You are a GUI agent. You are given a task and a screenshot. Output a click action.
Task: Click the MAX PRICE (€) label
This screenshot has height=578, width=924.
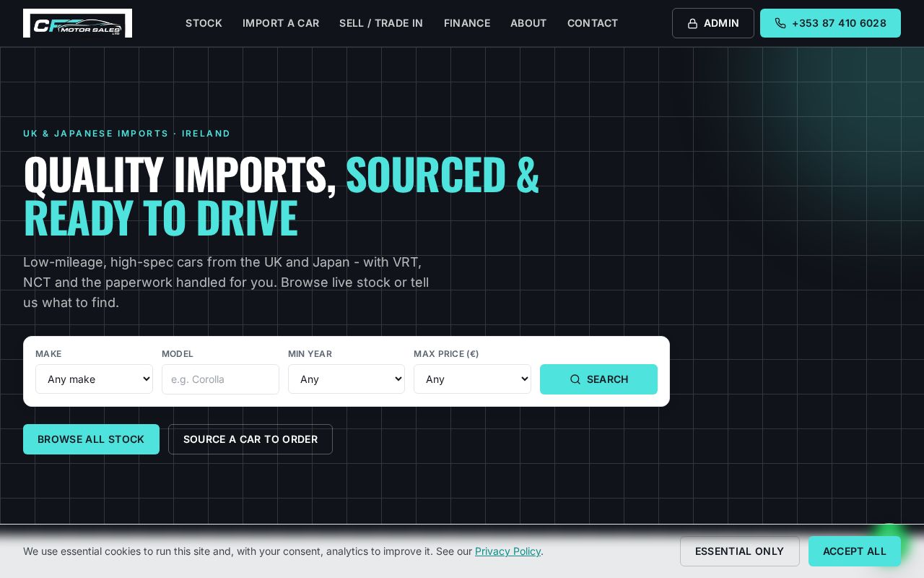pyautogui.click(x=446, y=354)
